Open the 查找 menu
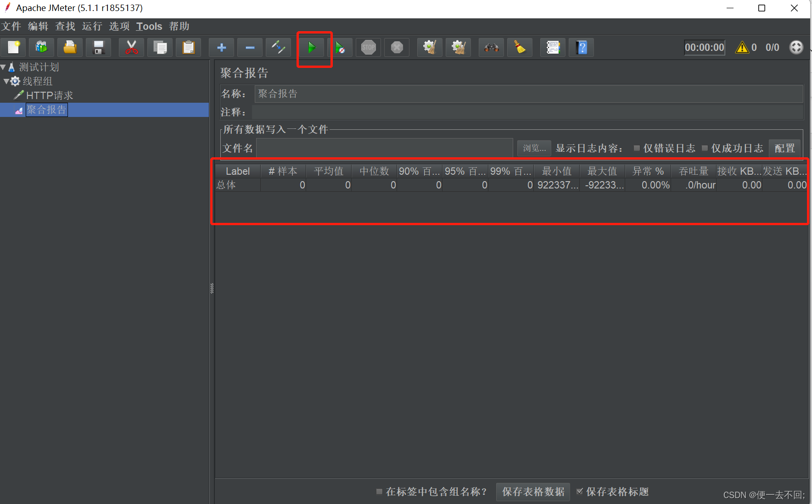The width and height of the screenshot is (812, 504). pyautogui.click(x=65, y=26)
